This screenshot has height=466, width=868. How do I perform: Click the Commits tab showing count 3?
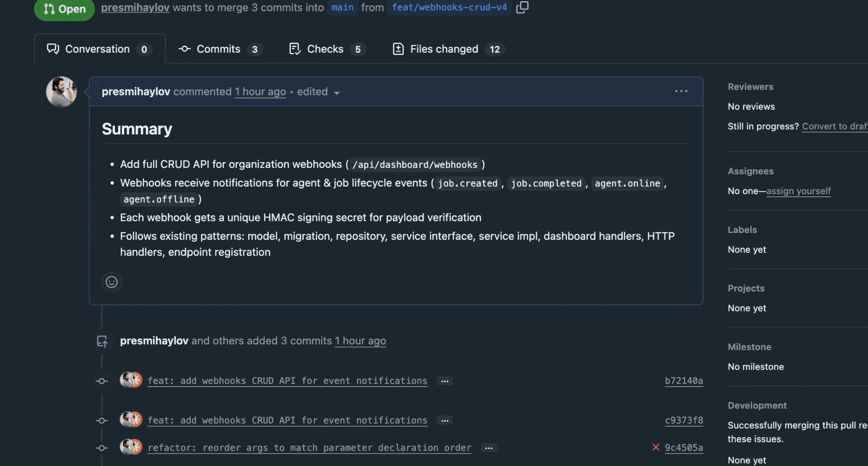coord(217,49)
